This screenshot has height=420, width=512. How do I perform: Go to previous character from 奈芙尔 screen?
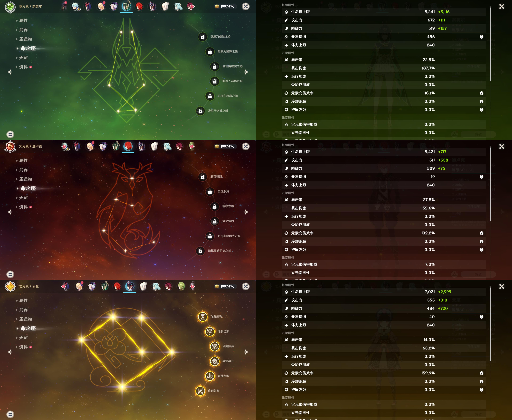[10, 72]
